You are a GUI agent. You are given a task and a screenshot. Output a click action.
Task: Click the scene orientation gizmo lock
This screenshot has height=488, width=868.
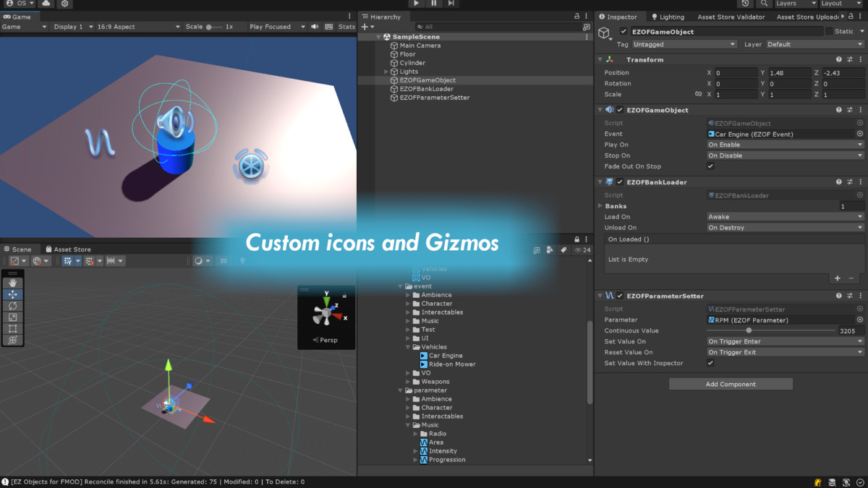[344, 295]
